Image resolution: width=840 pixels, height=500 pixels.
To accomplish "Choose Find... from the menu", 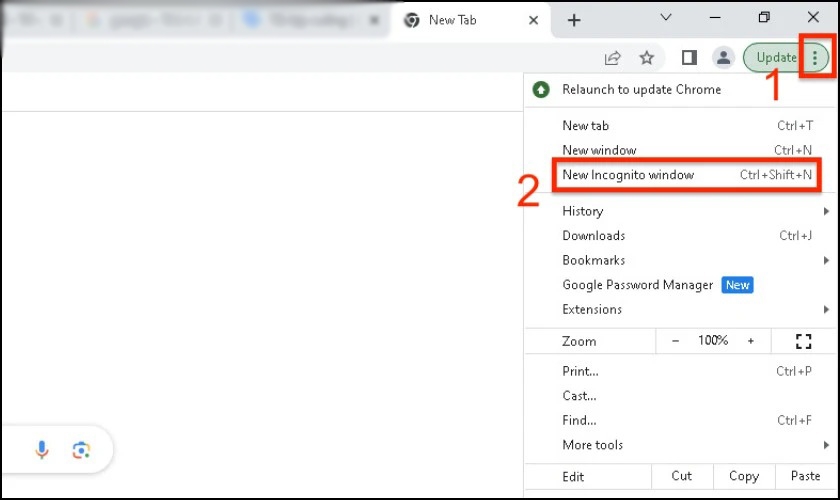I will [680, 420].
